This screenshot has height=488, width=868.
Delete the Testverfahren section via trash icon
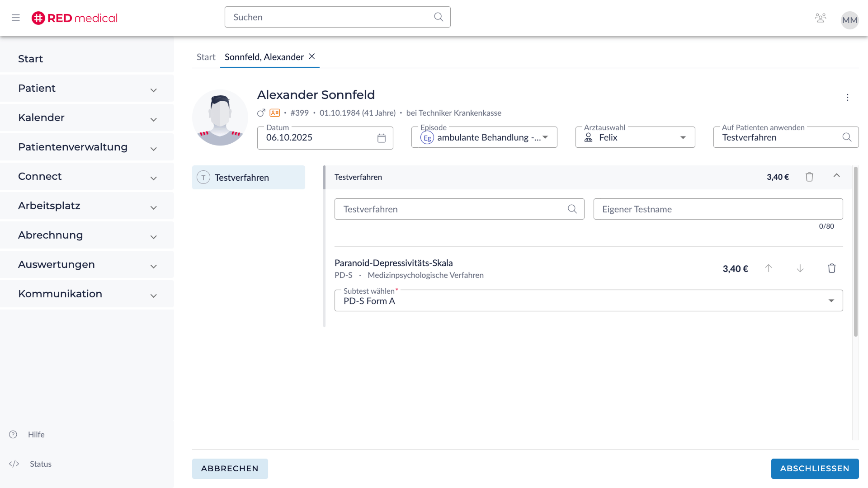[x=809, y=177]
